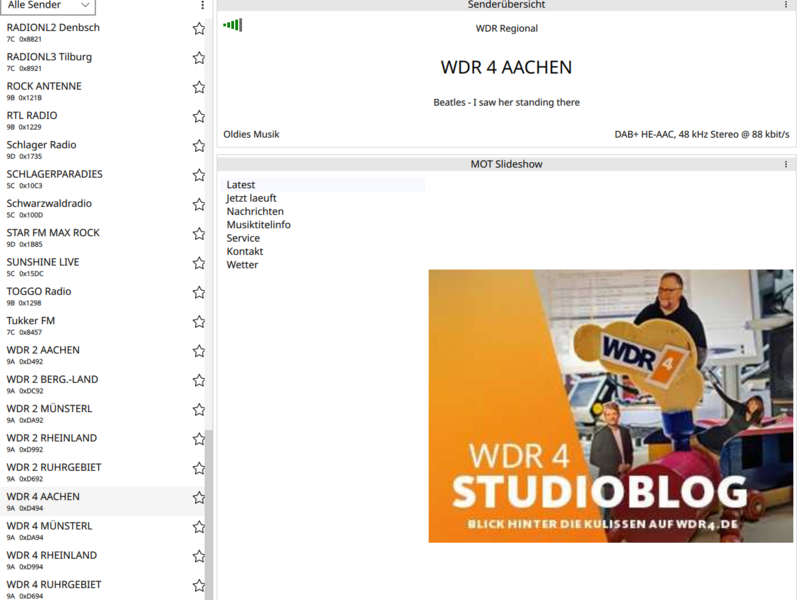Add Schlager Radio to favorites
This screenshot has height=600, width=800.
(199, 146)
